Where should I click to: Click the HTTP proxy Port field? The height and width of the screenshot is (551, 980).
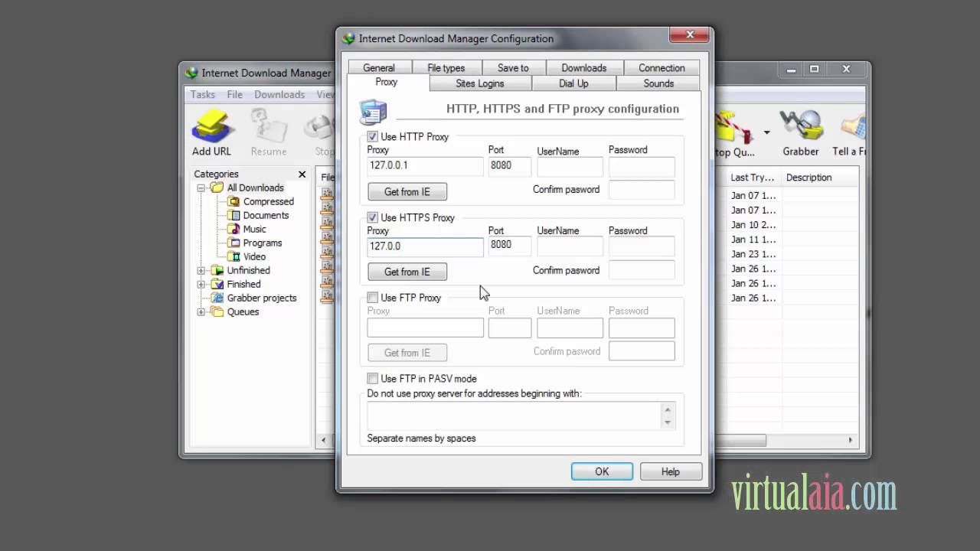pyautogui.click(x=510, y=166)
